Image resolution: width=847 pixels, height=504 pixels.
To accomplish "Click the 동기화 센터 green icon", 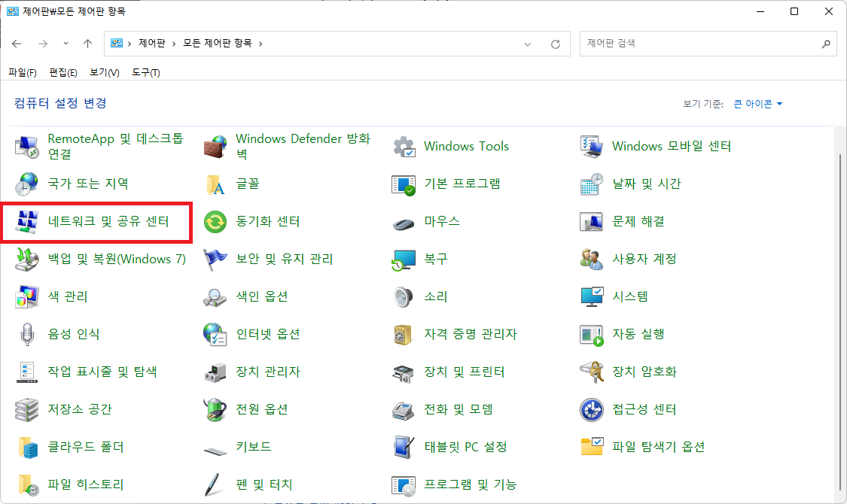I will (x=215, y=222).
